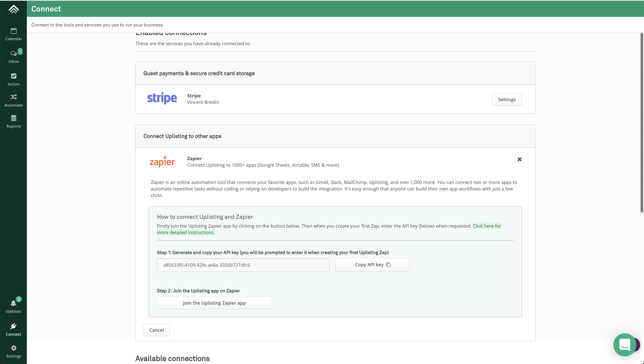Image resolution: width=644 pixels, height=364 pixels.
Task: Click the 'Stripe' title text
Action: point(194,96)
